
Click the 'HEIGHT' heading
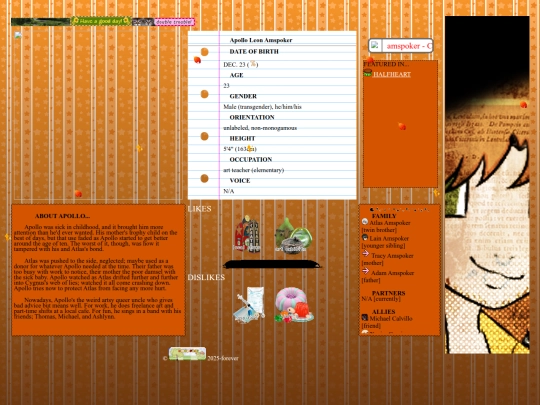(x=242, y=138)
